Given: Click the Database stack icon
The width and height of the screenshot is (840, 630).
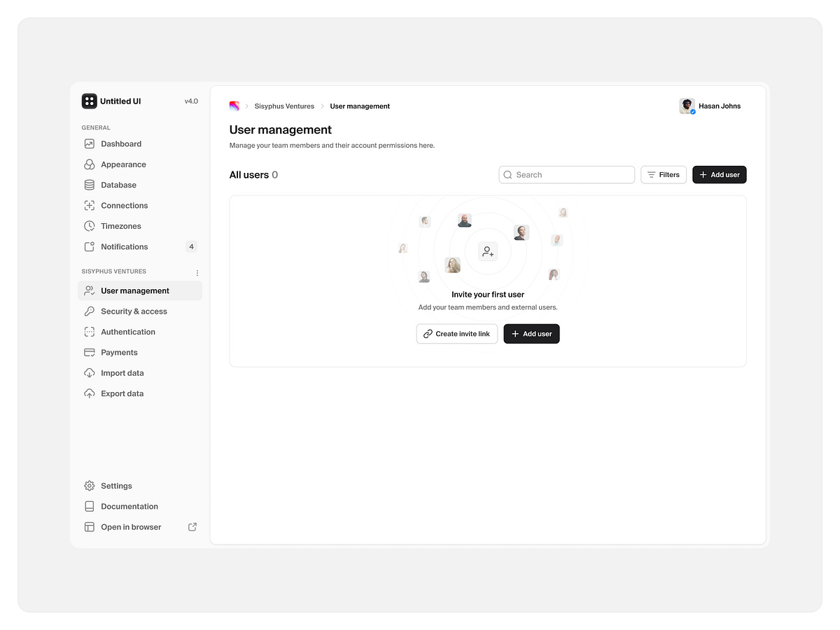Looking at the screenshot, I should click(x=89, y=185).
